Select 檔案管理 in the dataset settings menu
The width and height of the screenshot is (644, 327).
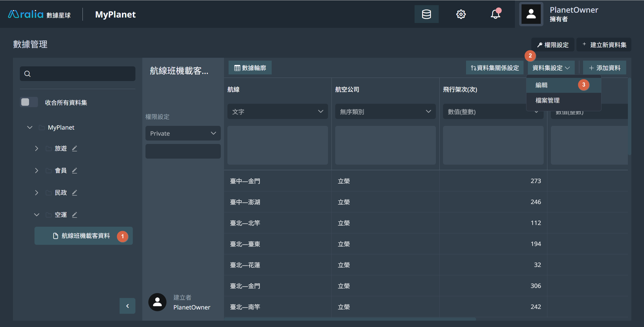pyautogui.click(x=563, y=101)
